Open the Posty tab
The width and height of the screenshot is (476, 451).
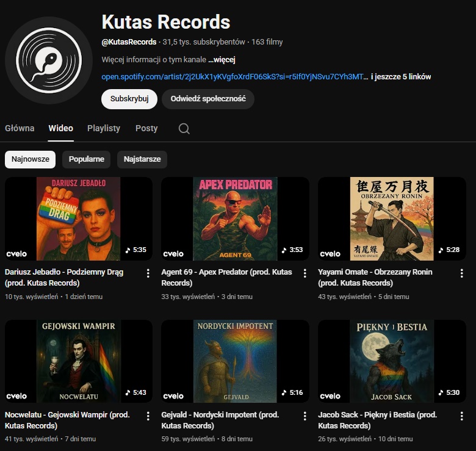pyautogui.click(x=146, y=128)
